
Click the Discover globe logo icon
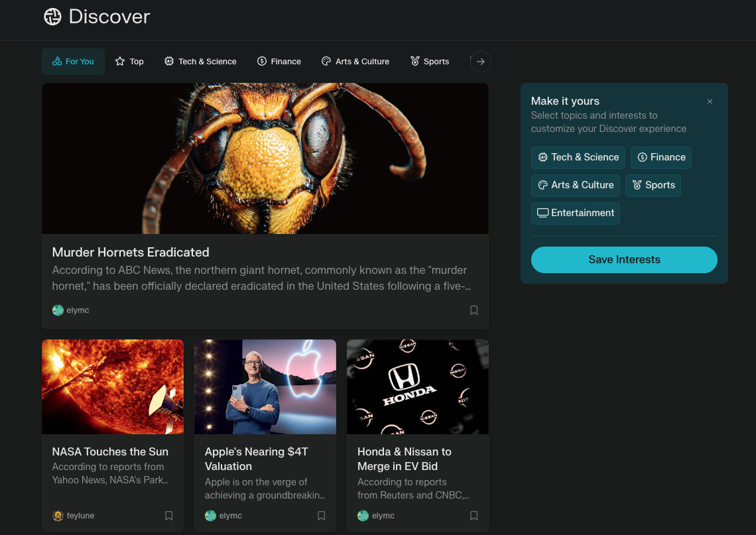coord(52,17)
